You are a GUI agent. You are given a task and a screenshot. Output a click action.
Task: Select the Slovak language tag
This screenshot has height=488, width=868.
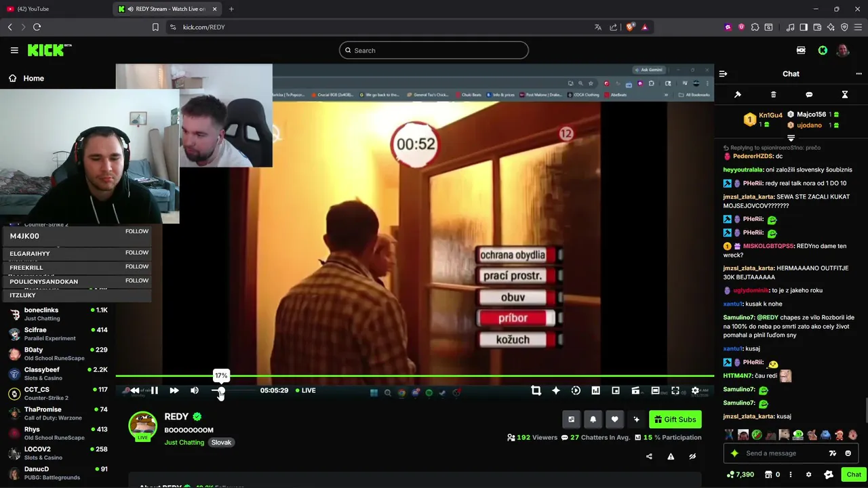[x=221, y=443]
